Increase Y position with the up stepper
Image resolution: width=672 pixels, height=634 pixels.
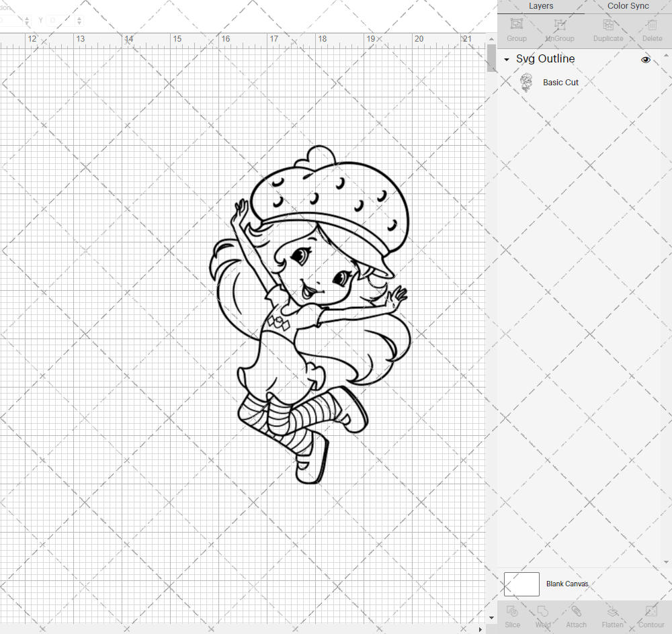click(79, 18)
